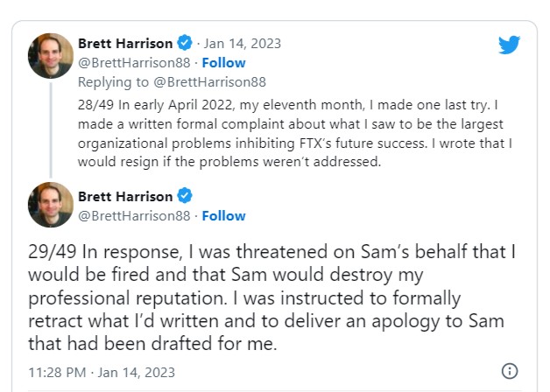
Task: Click the Brett Harrison name on the 29/49 tweet
Action: [126, 196]
